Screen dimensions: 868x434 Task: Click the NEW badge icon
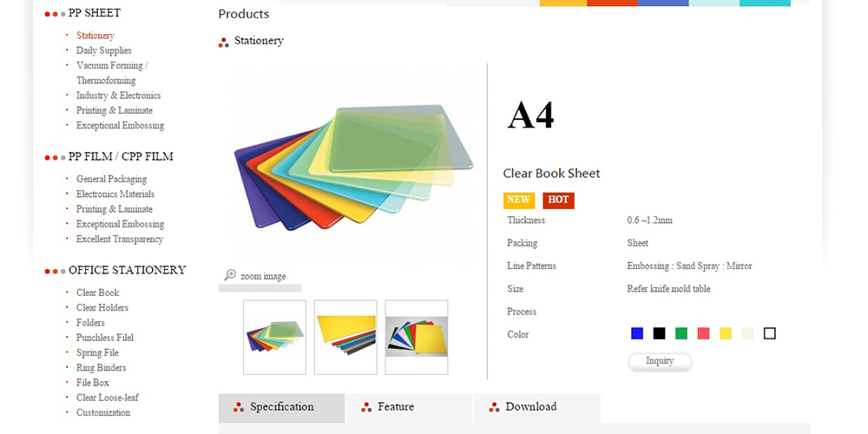pos(519,201)
